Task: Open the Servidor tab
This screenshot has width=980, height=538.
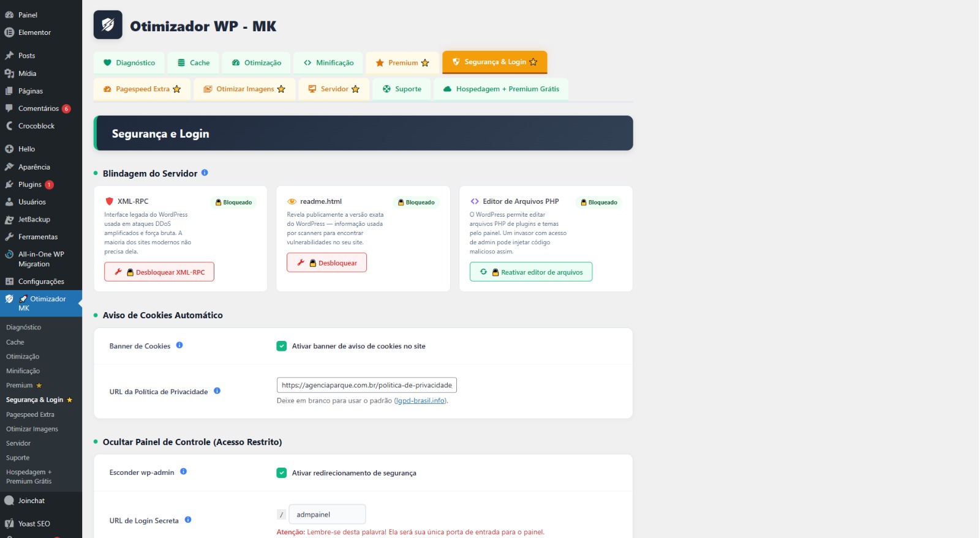Action: [334, 89]
